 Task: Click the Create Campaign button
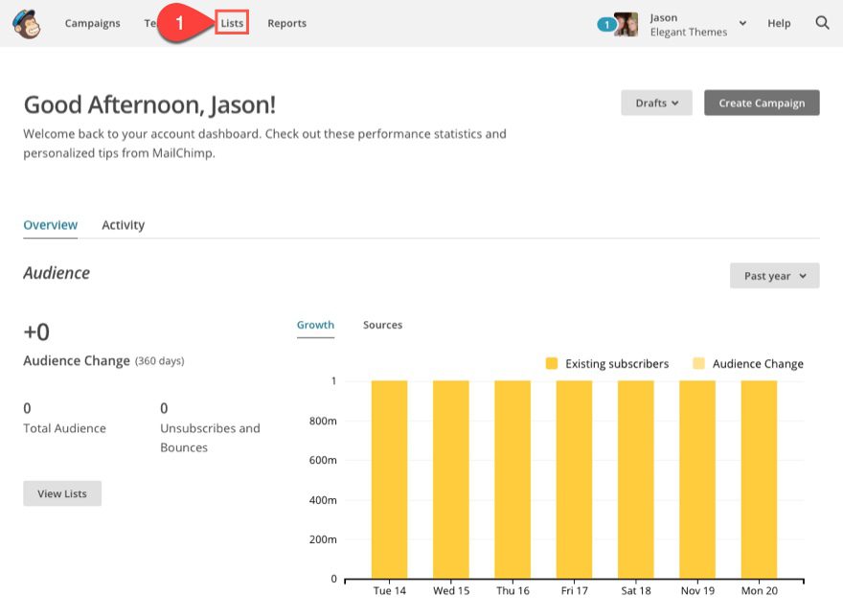[x=762, y=103]
